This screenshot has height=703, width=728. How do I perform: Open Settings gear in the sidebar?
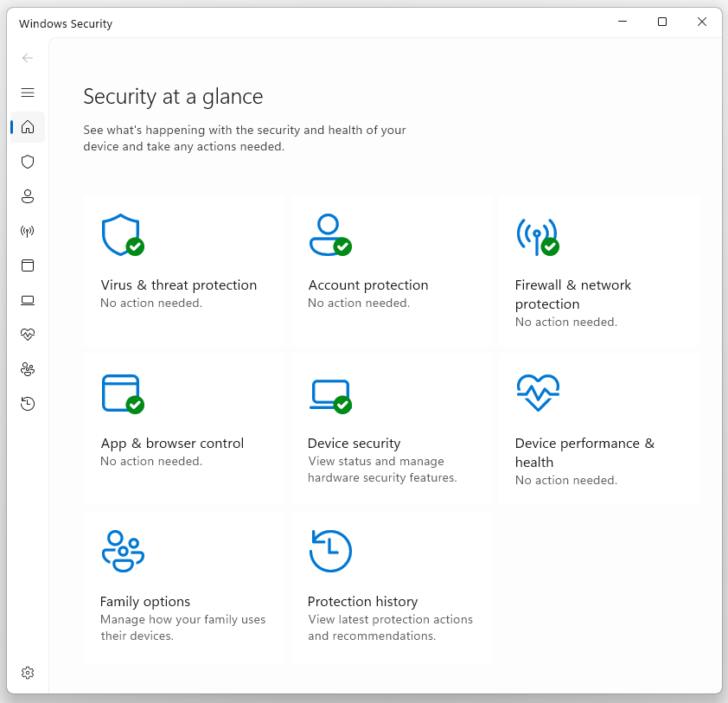[28, 673]
